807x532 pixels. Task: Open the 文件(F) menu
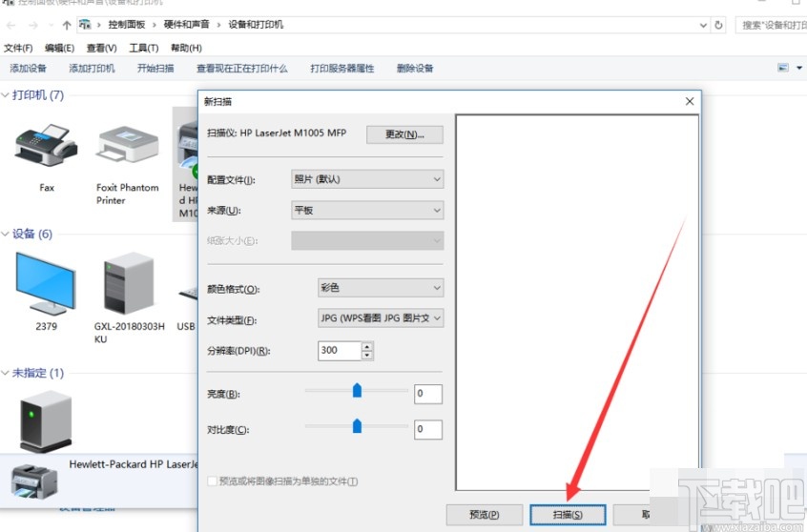pyautogui.click(x=18, y=48)
